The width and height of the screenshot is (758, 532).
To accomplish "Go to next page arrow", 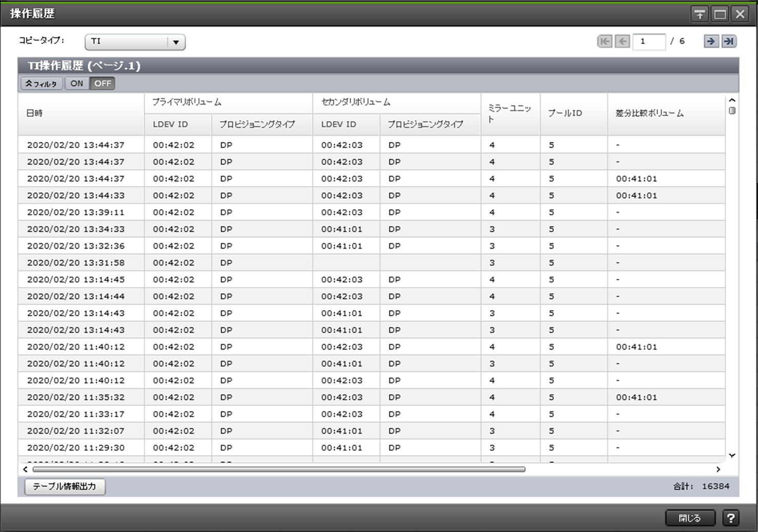I will click(x=710, y=42).
